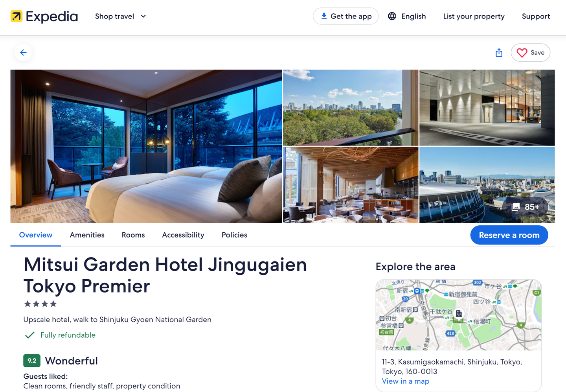Click the download icon in Get the app
Screen dimensions: 566x392
tap(324, 16)
